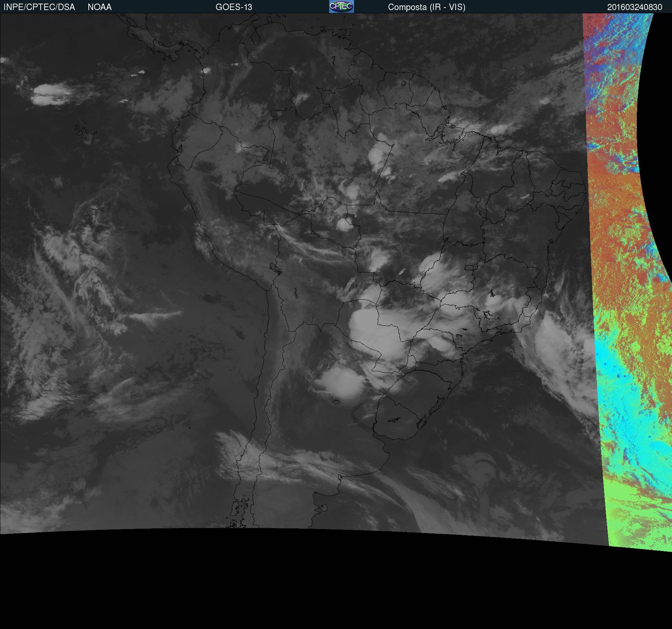Viewport: 672px width, 629px height.
Task: Click the 201603240830 timestamp
Action: click(635, 7)
